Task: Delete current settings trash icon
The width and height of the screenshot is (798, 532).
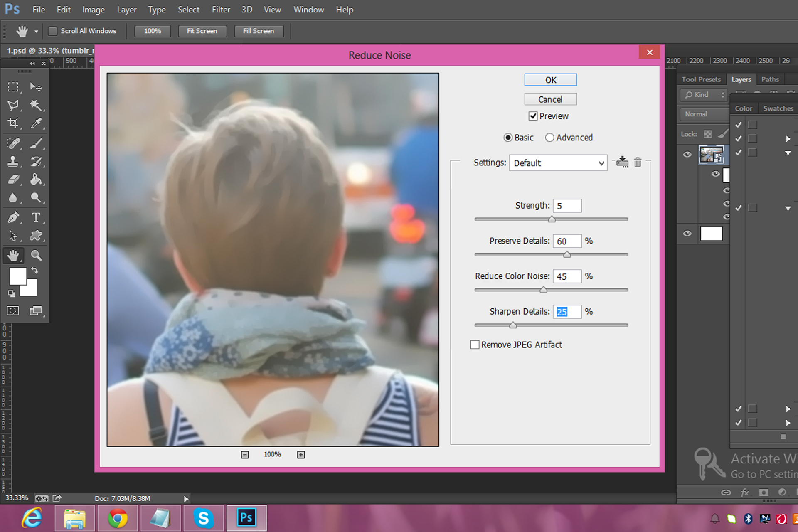Action: click(638, 162)
